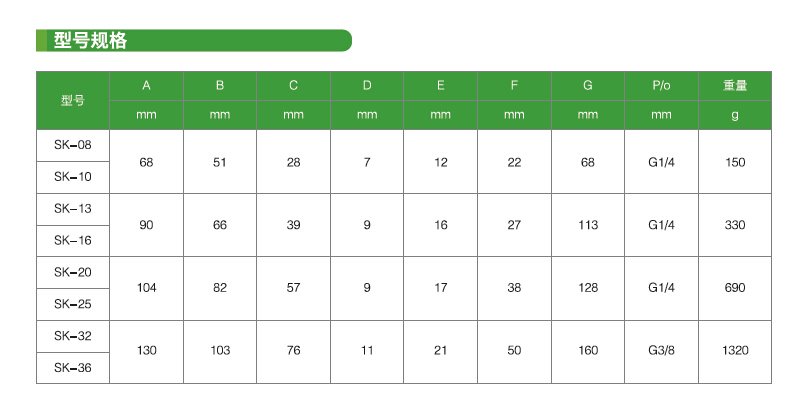Viewport: 785px width, 403px height.
Task: Click the 113 value in column G
Action: pyautogui.click(x=588, y=225)
